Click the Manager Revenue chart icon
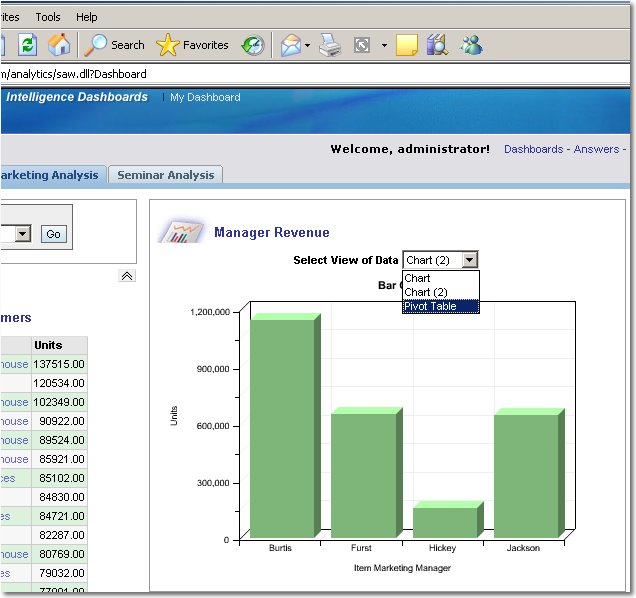Screen dimensions: 636x598 [181, 230]
